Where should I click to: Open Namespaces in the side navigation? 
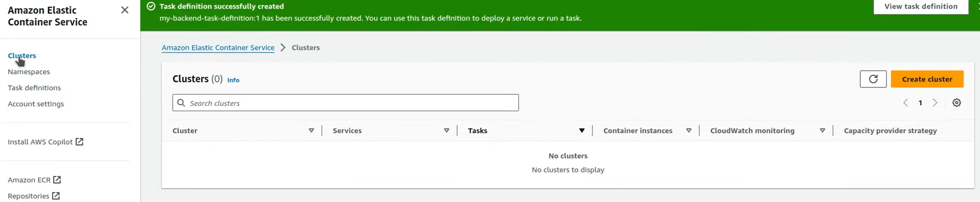point(29,72)
